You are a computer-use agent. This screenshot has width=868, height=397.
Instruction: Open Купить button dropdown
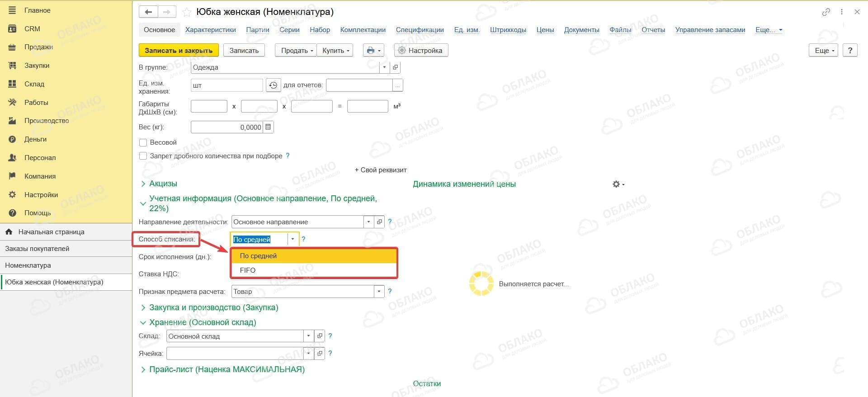pos(335,50)
